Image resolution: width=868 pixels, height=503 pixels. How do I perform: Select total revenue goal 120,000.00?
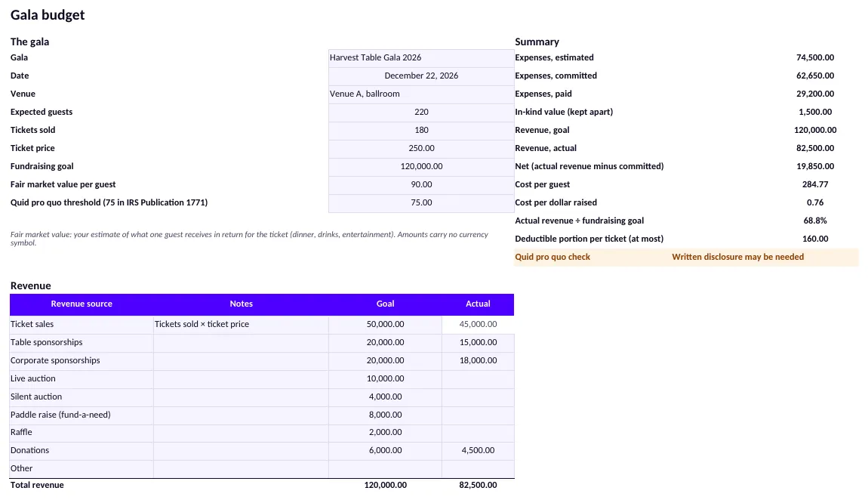point(385,486)
